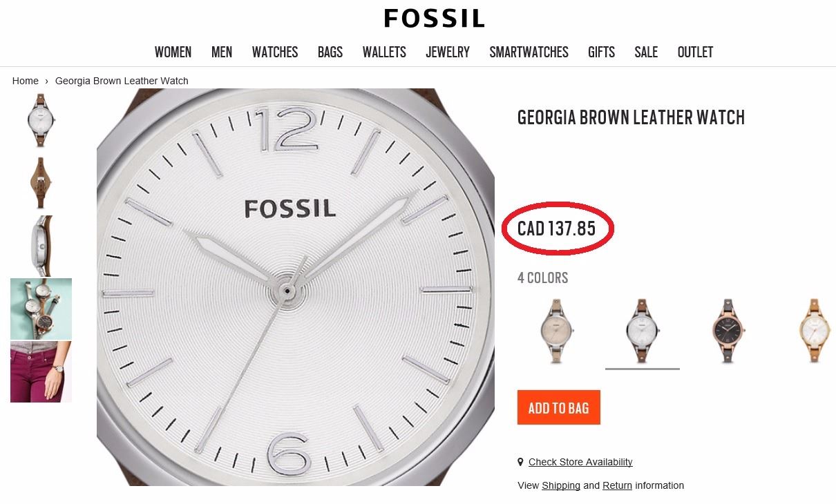Browse the Wallets category
This screenshot has height=504, width=836.
(384, 52)
